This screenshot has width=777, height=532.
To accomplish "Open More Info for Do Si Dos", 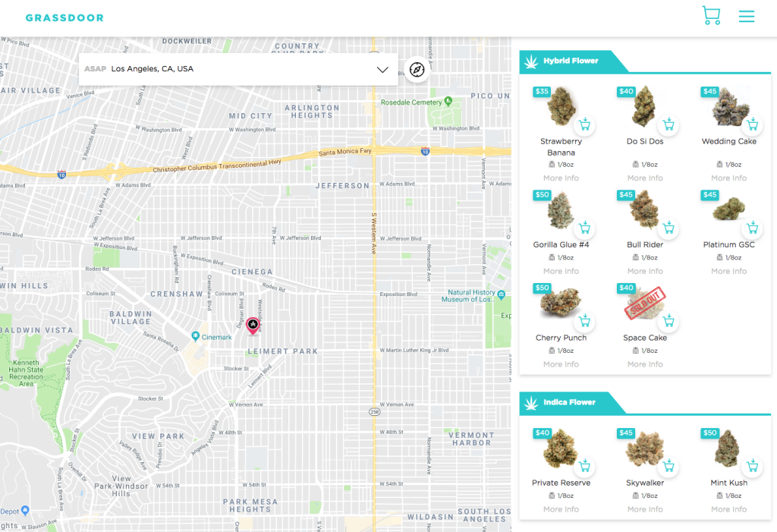I will click(645, 178).
